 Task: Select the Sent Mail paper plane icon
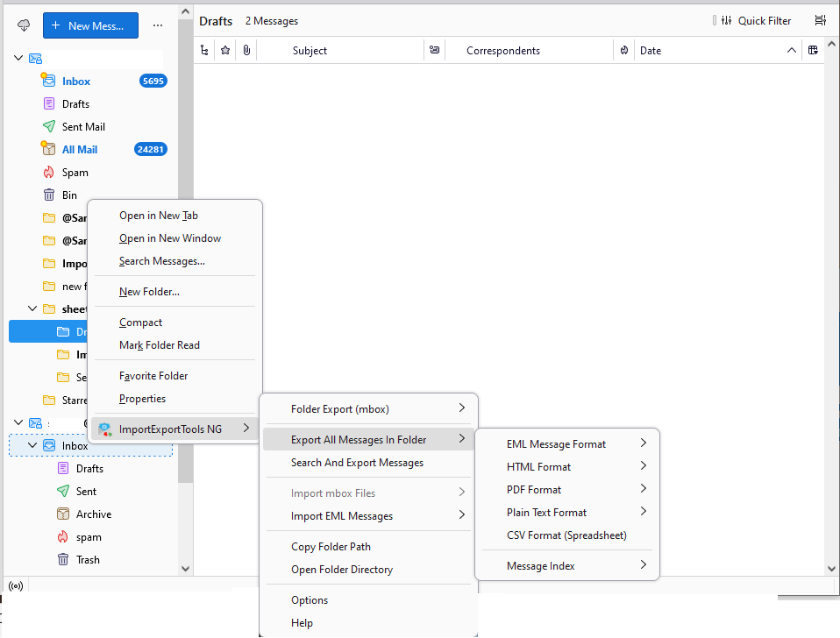click(x=49, y=127)
